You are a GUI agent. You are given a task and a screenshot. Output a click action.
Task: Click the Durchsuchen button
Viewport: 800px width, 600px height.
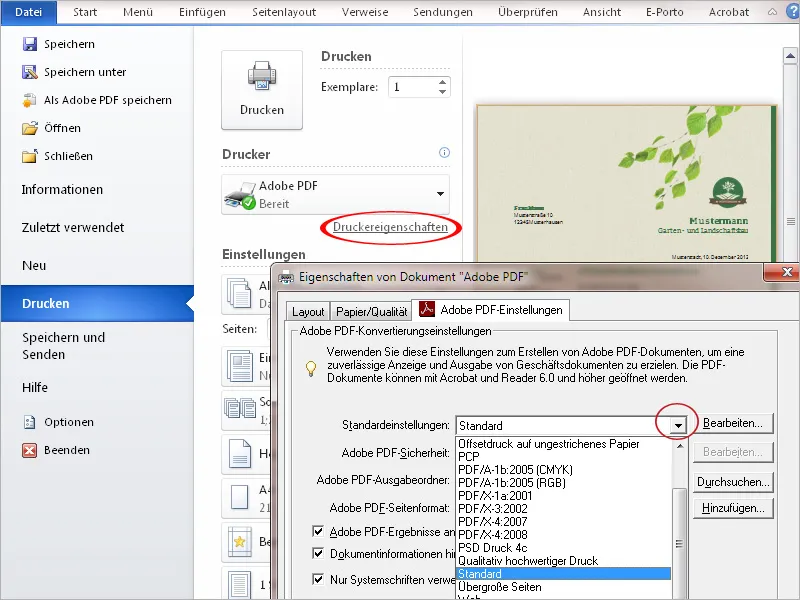coord(733,482)
